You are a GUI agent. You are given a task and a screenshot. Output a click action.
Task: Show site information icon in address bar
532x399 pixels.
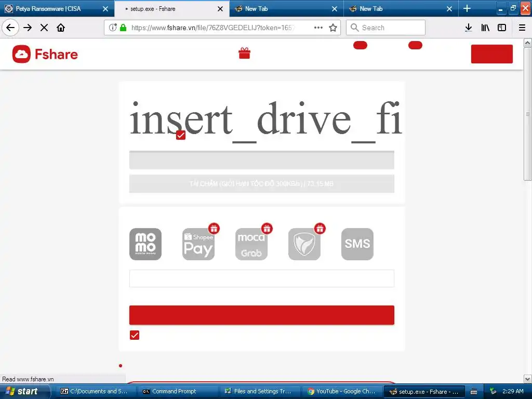113,28
